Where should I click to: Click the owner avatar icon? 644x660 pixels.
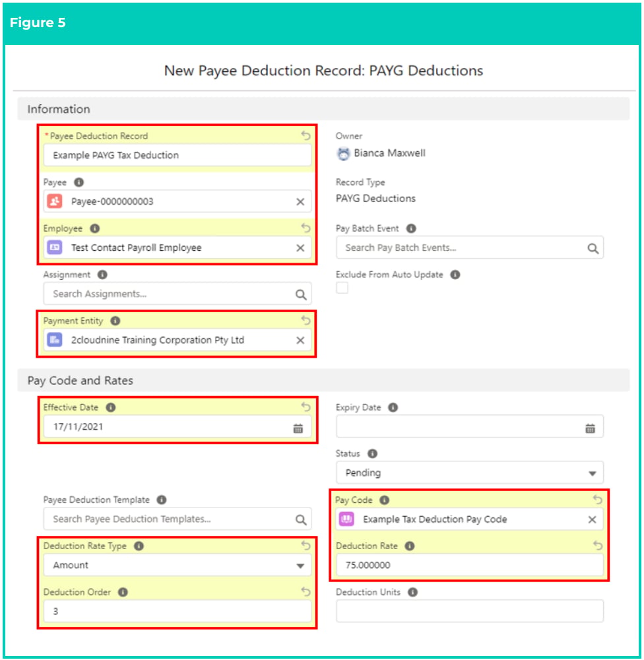tap(344, 154)
